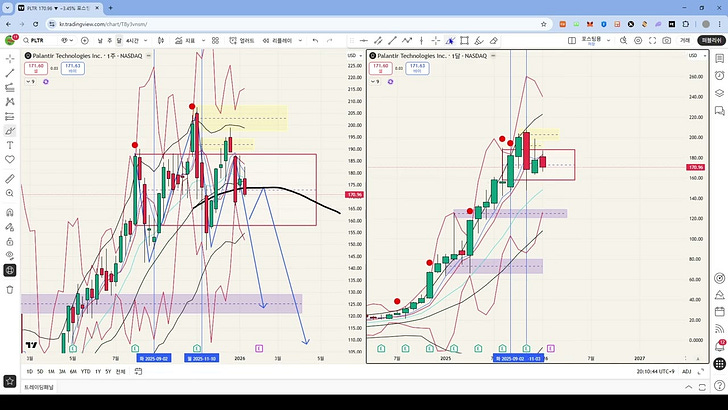This screenshot has height=410, width=728.
Task: Toggle stay-in-drawing-mode pencil lock
Action: pos(10,227)
